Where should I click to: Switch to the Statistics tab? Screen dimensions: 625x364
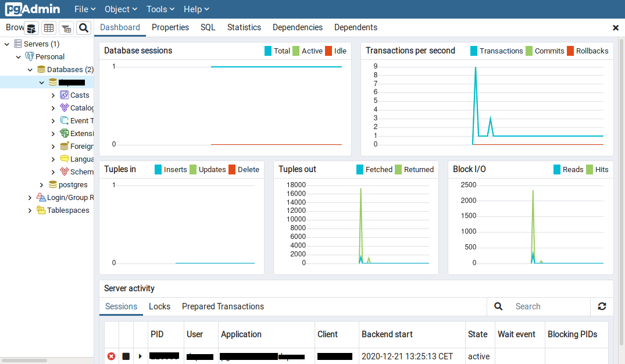[244, 27]
